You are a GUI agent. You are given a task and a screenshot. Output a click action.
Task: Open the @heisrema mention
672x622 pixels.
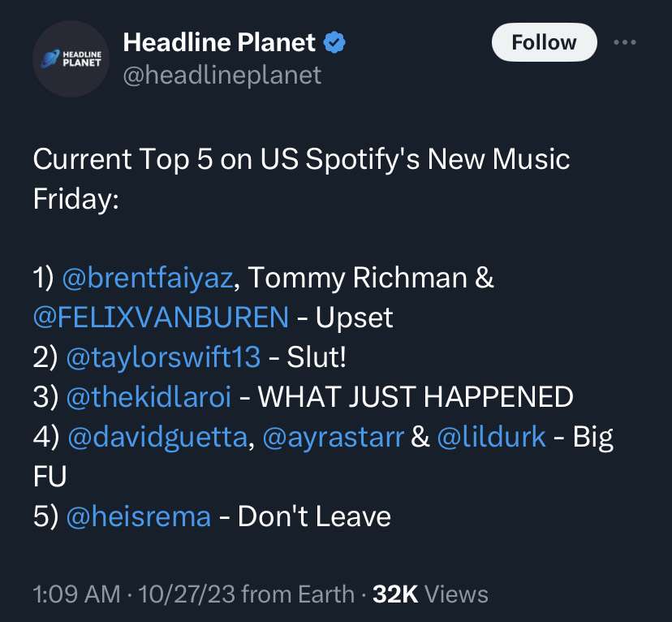(139, 516)
